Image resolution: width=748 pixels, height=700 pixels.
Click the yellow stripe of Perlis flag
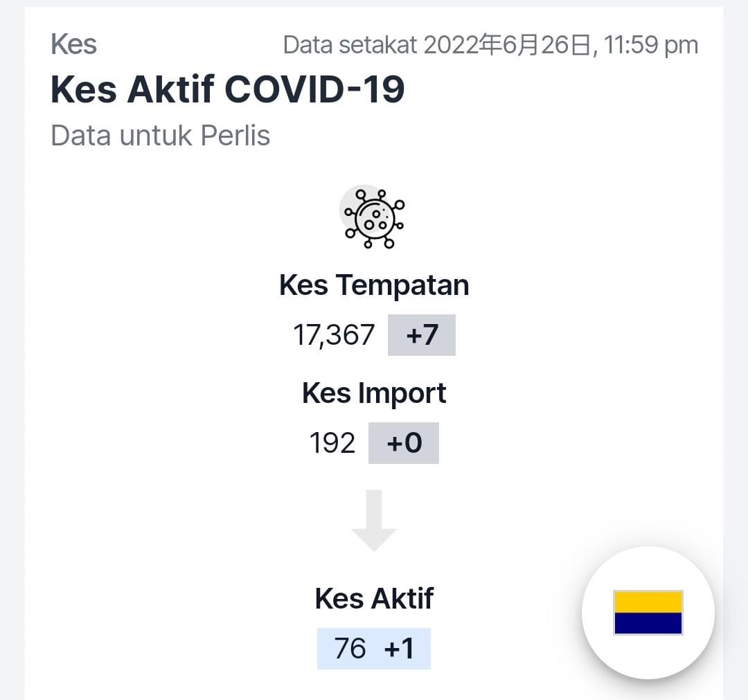pyautogui.click(x=648, y=602)
